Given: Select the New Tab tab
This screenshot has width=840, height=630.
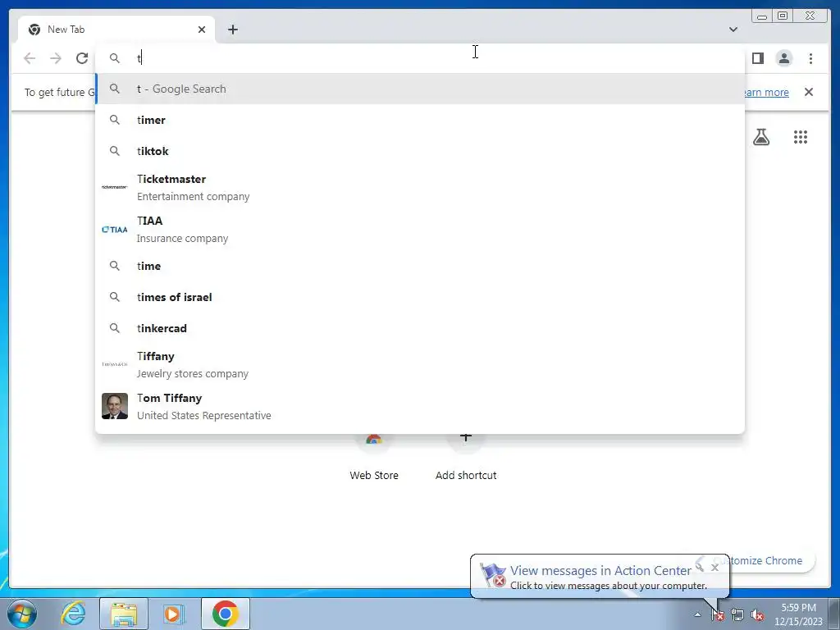Looking at the screenshot, I should pos(116,30).
